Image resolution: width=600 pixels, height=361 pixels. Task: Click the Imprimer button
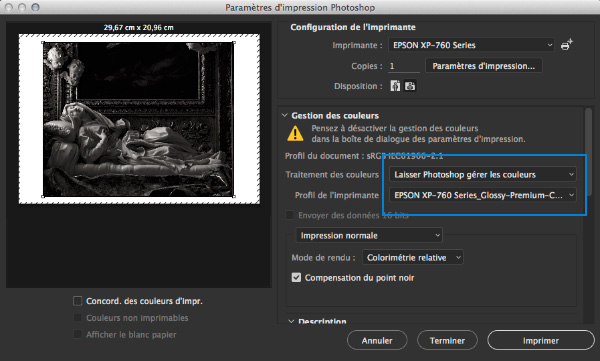[541, 340]
